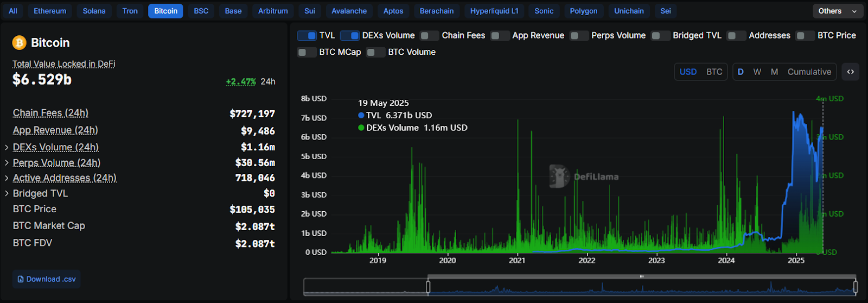
Task: Switch to the Sui chain tab
Action: [x=310, y=11]
